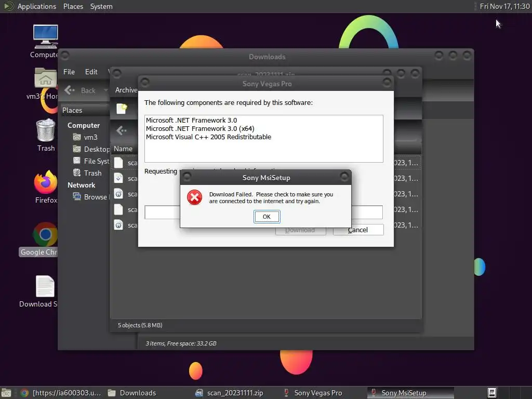Click Name column header in archive list

[123, 149]
